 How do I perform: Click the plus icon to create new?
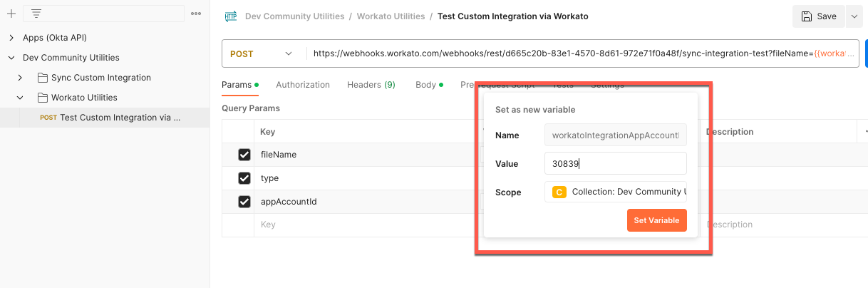[x=11, y=14]
